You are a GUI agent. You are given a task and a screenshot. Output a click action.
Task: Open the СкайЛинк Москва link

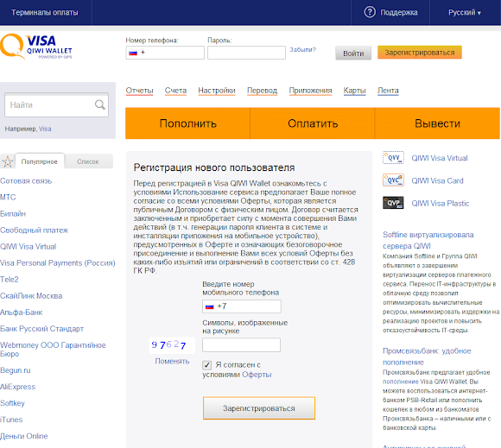[x=31, y=296]
